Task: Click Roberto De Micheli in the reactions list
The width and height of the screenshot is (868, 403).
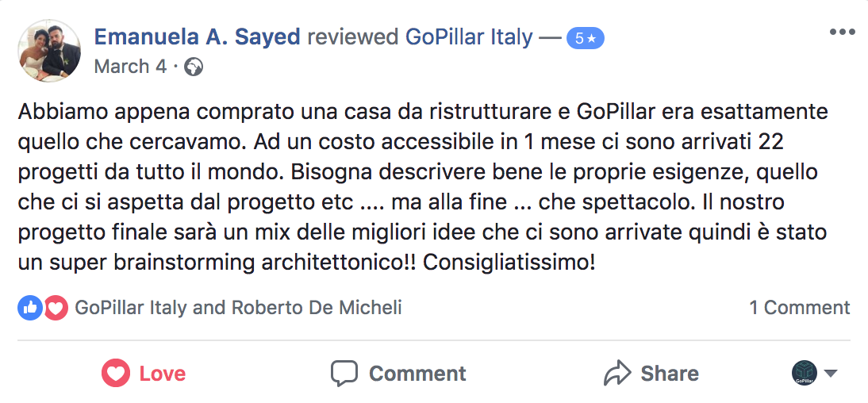Action: pos(316,308)
